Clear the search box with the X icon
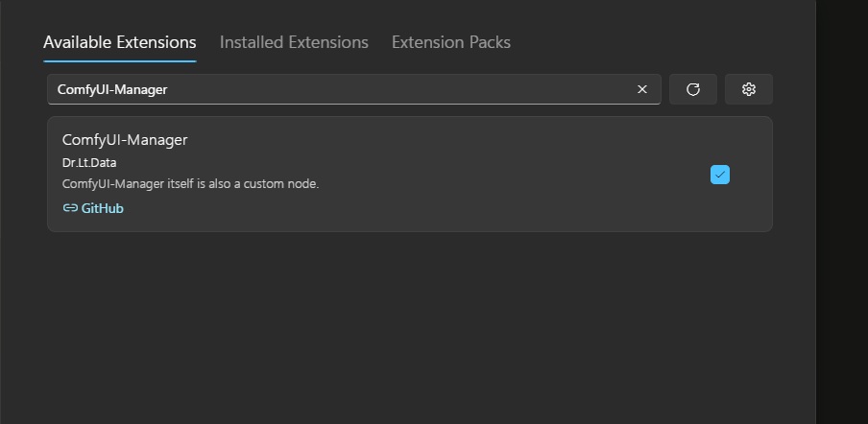This screenshot has width=868, height=424. point(642,89)
